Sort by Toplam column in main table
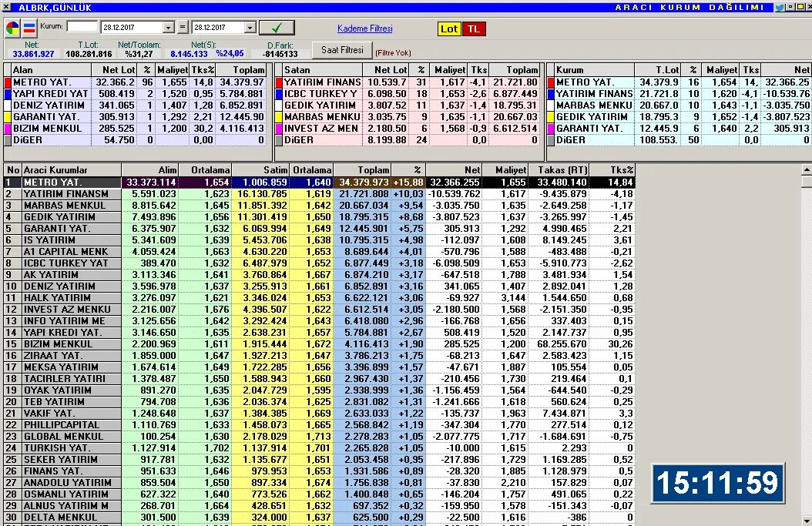812x526 pixels. pyautogui.click(x=363, y=169)
